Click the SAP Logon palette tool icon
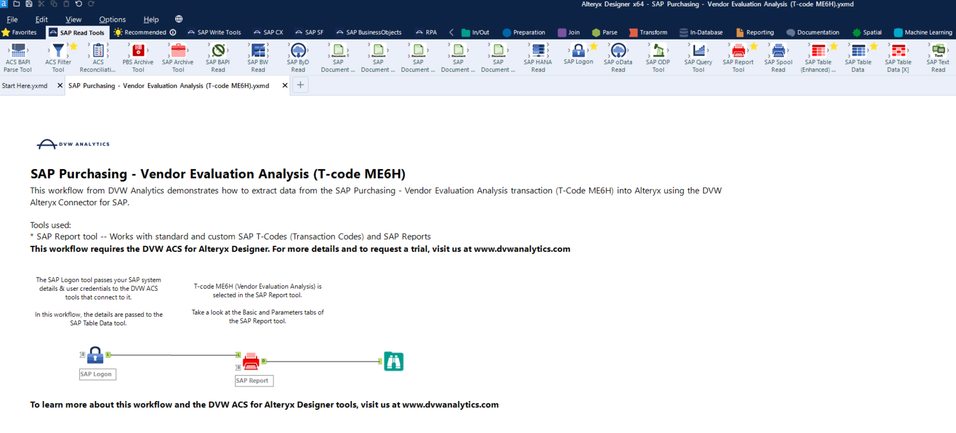The width and height of the screenshot is (956, 433). [x=578, y=50]
